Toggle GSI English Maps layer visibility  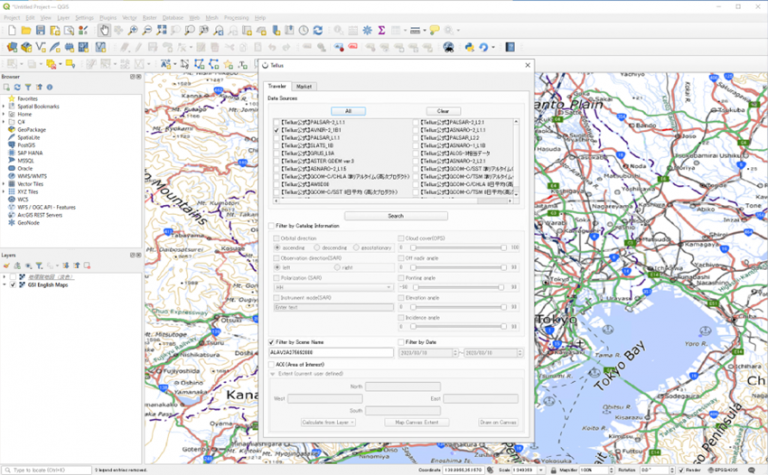(13, 285)
